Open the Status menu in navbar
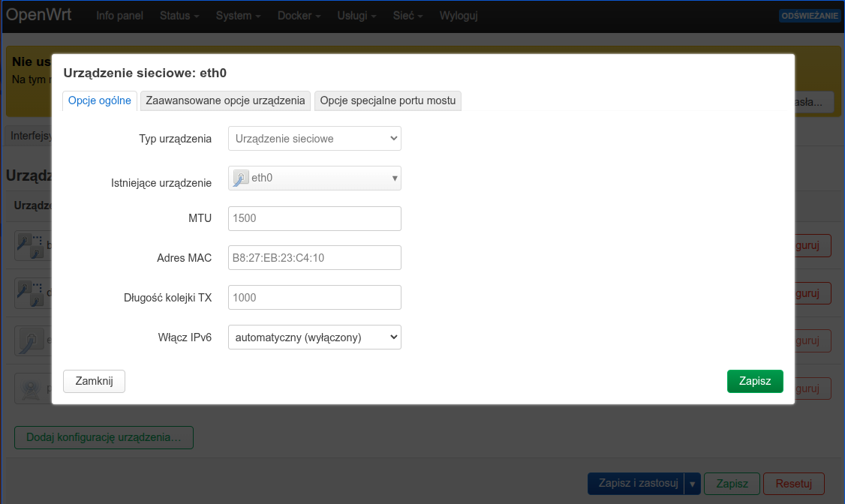The width and height of the screenshot is (845, 504). (179, 16)
